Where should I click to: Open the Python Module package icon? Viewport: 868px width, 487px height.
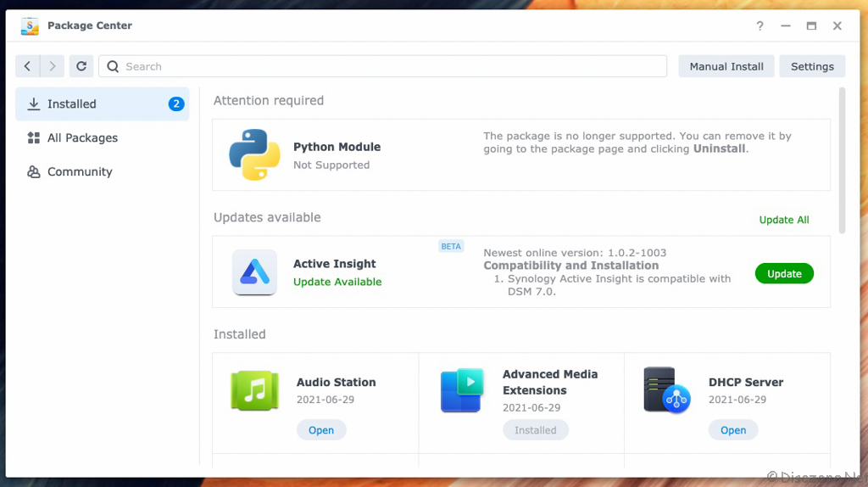pos(254,154)
